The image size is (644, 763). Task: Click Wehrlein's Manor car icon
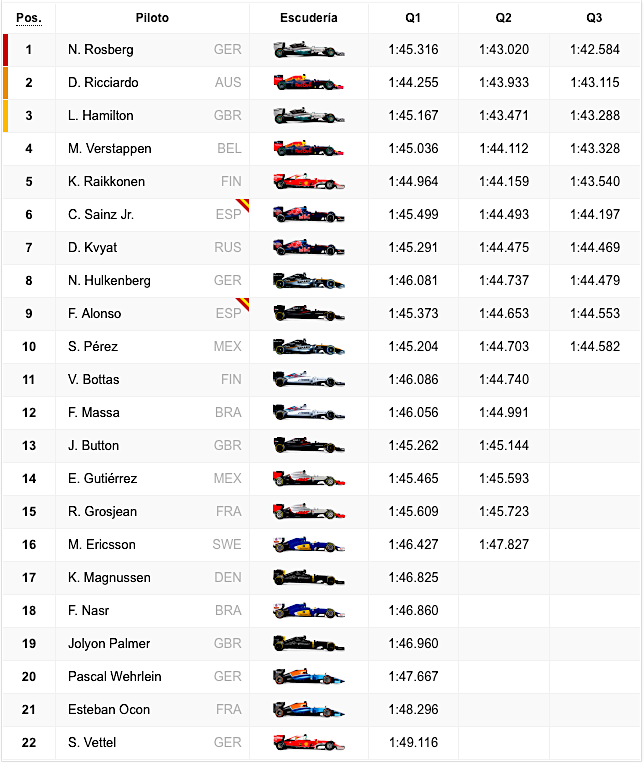click(x=309, y=676)
